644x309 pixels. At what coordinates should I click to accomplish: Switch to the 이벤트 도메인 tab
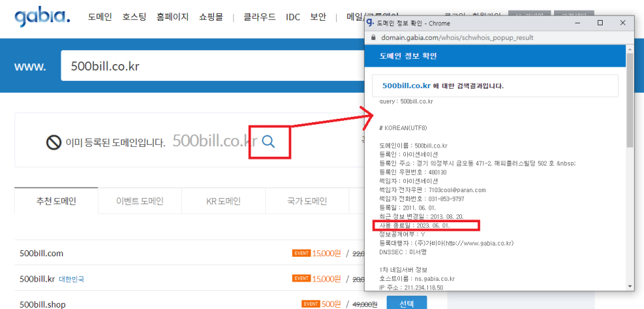coord(140,201)
